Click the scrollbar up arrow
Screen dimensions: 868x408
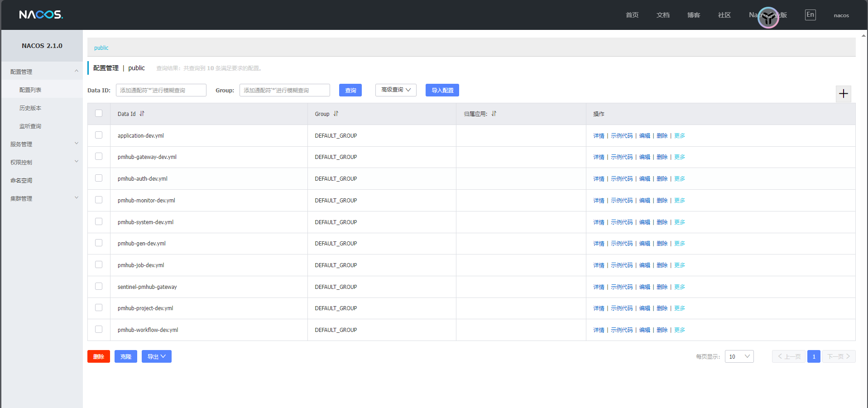pyautogui.click(x=864, y=35)
